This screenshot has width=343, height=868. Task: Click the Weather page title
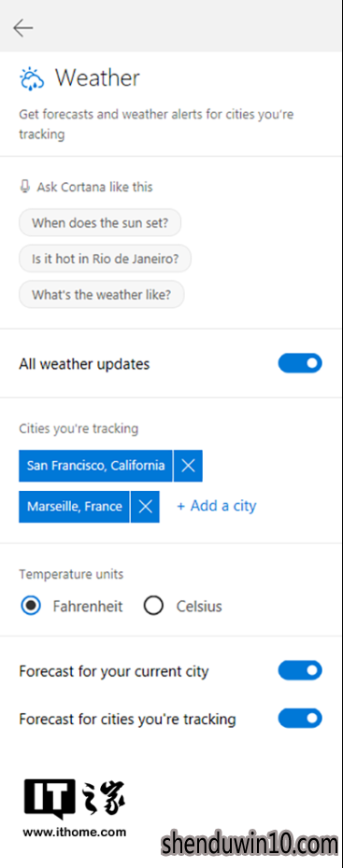(x=97, y=78)
